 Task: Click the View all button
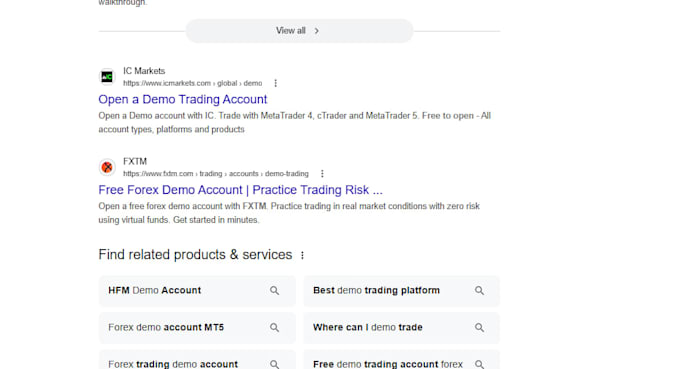pyautogui.click(x=299, y=31)
